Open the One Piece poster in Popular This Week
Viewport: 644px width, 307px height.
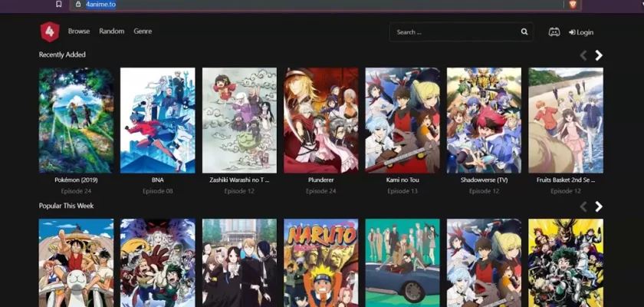click(76, 263)
